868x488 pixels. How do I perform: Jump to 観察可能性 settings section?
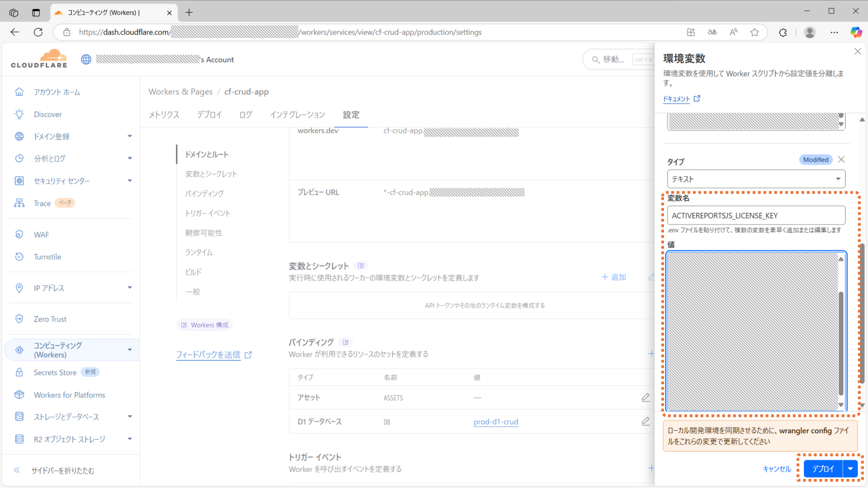pyautogui.click(x=203, y=233)
